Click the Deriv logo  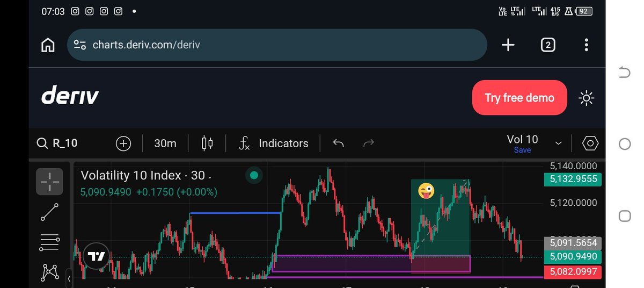click(70, 97)
